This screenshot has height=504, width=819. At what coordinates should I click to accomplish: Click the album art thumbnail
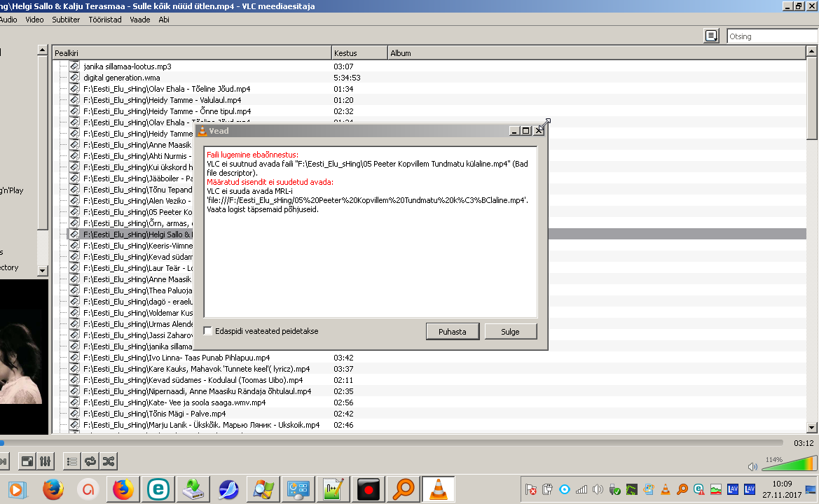pos(24,356)
